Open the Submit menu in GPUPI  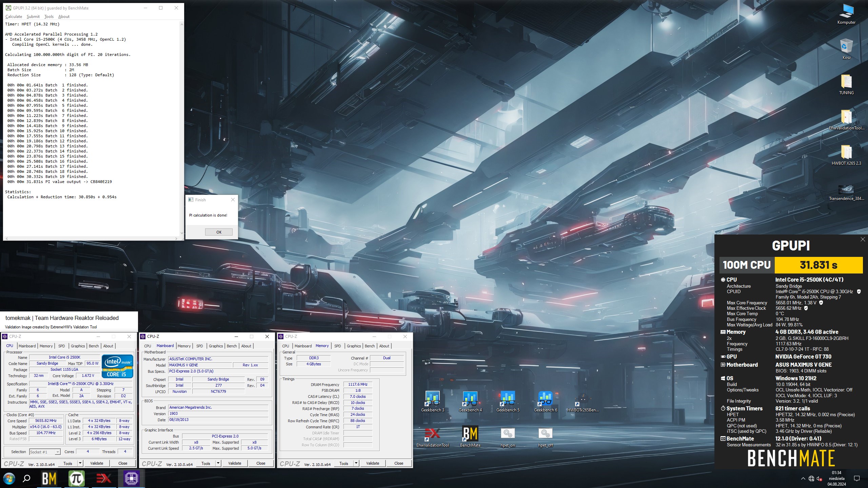point(33,16)
